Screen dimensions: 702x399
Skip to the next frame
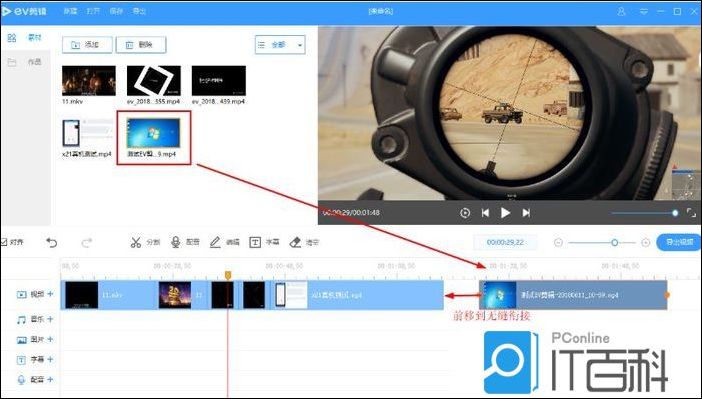(x=526, y=213)
